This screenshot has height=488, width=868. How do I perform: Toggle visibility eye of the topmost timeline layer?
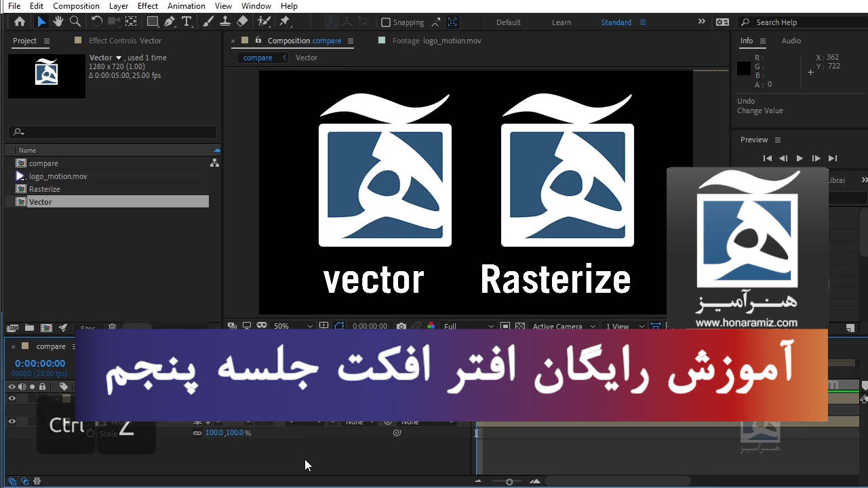pos(12,399)
